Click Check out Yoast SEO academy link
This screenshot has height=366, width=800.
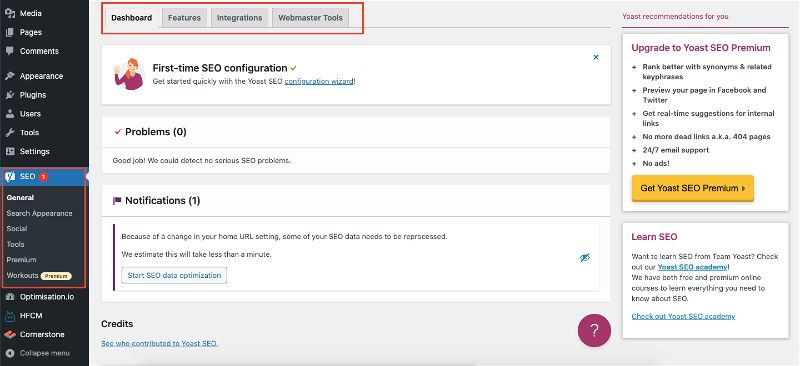pyautogui.click(x=683, y=316)
